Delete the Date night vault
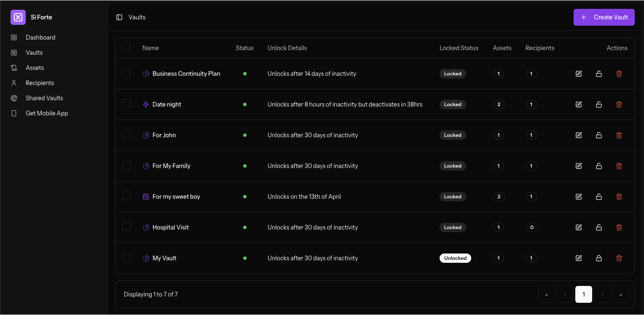The width and height of the screenshot is (644, 315). (x=619, y=104)
